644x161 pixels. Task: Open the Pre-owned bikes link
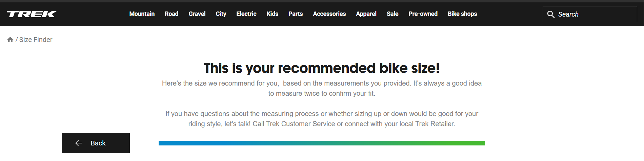tap(423, 14)
